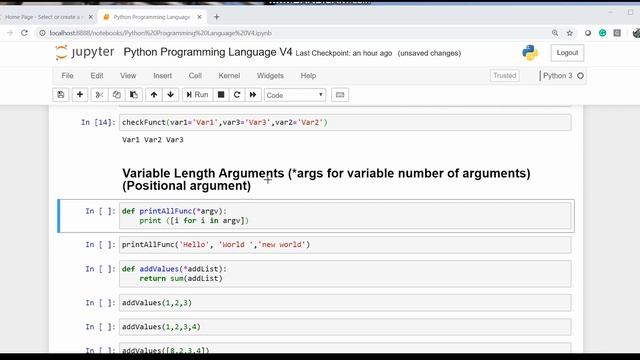The height and width of the screenshot is (360, 640).
Task: Open the Insert menu
Action: click(162, 76)
